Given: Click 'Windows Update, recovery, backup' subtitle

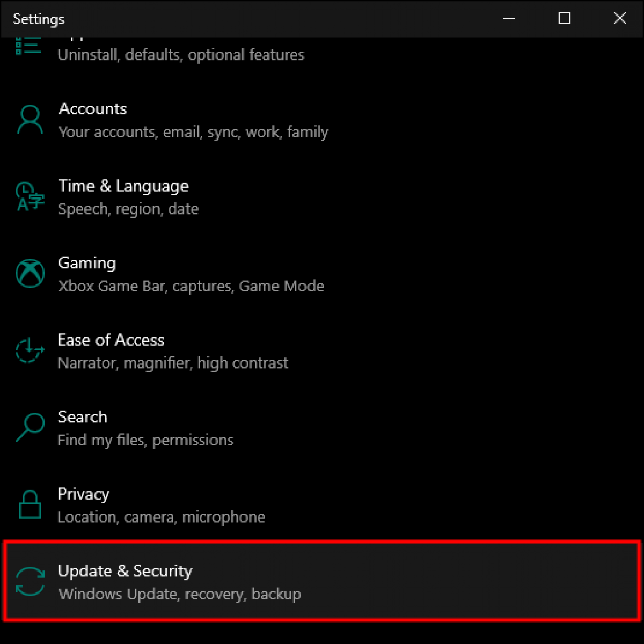Looking at the screenshot, I should pyautogui.click(x=179, y=594).
